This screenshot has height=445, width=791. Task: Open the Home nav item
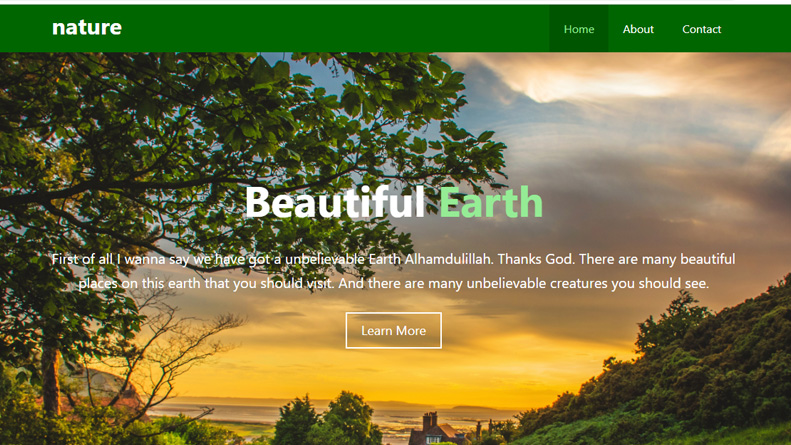[579, 29]
